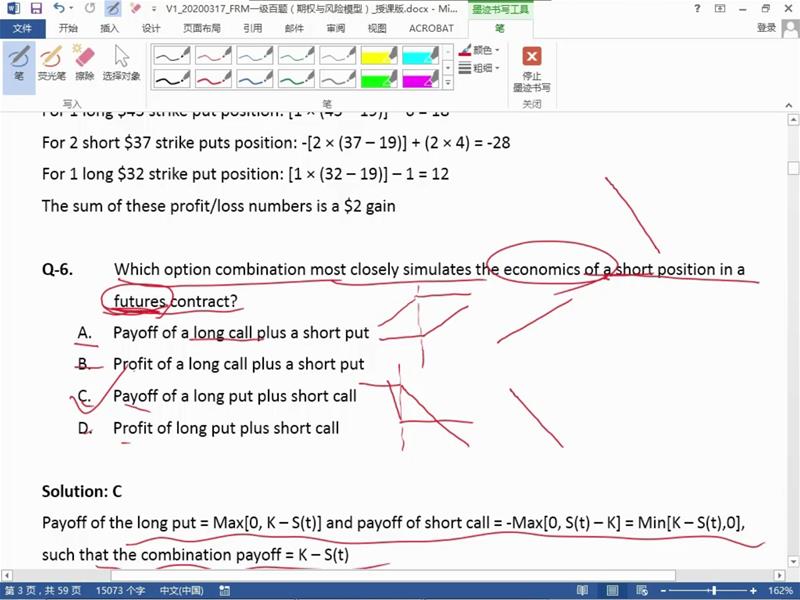The height and width of the screenshot is (600, 800).
Task: Pick the thick green pen style
Action: 296,79
